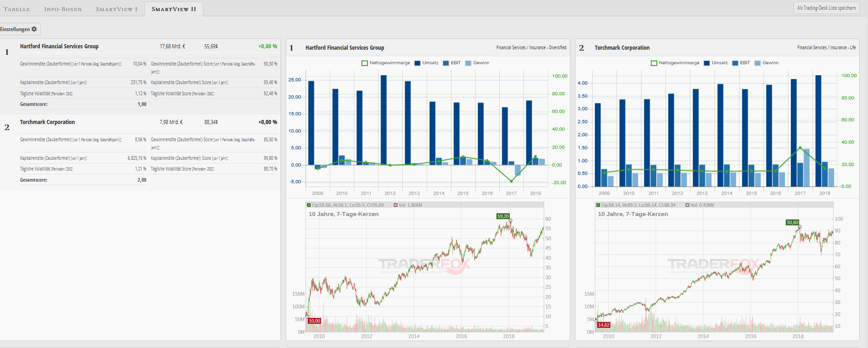Open the Einstellungen gear settings

19,29
